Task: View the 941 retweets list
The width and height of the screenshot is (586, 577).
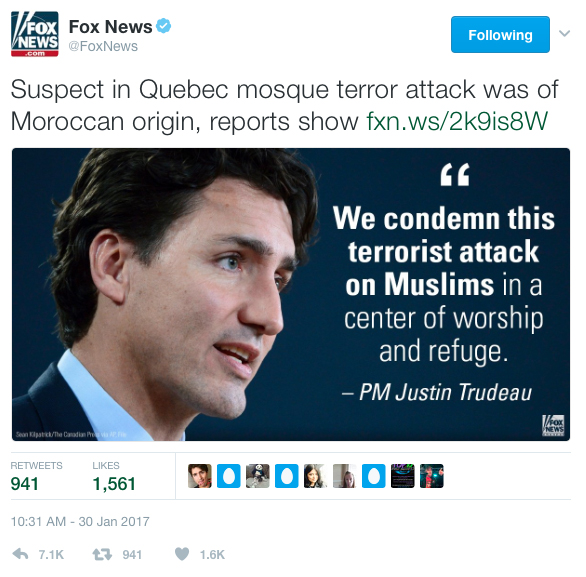Action: [x=36, y=476]
